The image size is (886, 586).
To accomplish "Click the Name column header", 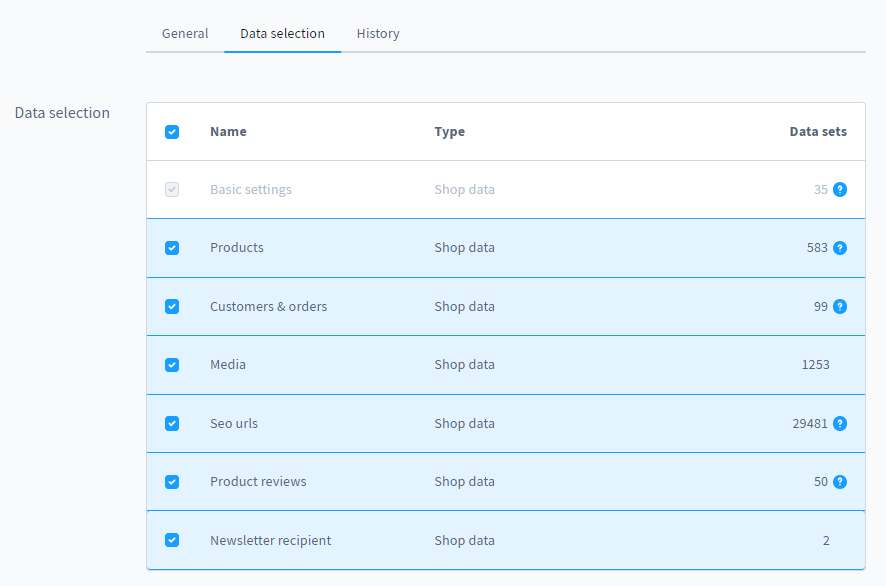I will 228,131.
